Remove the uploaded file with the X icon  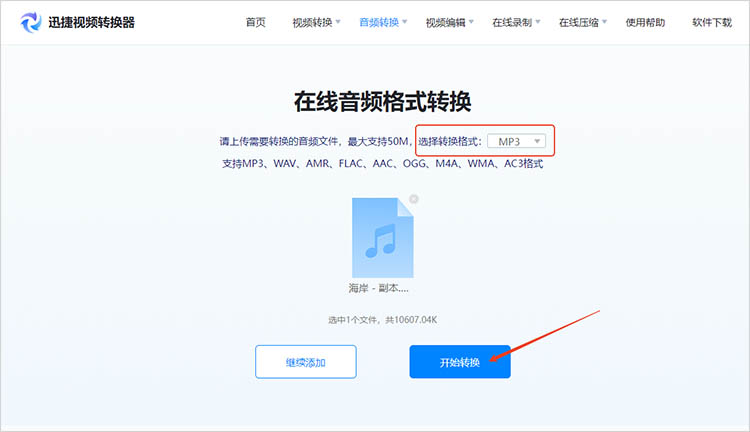click(414, 199)
